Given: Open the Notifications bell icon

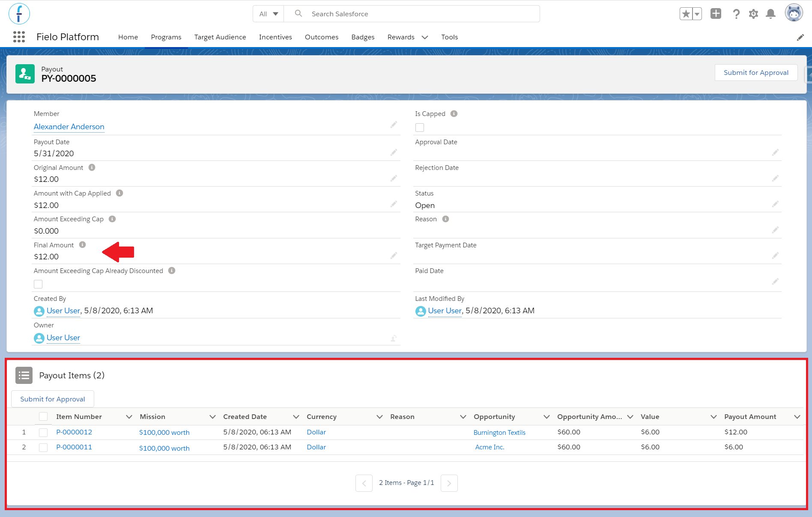Looking at the screenshot, I should [770, 14].
